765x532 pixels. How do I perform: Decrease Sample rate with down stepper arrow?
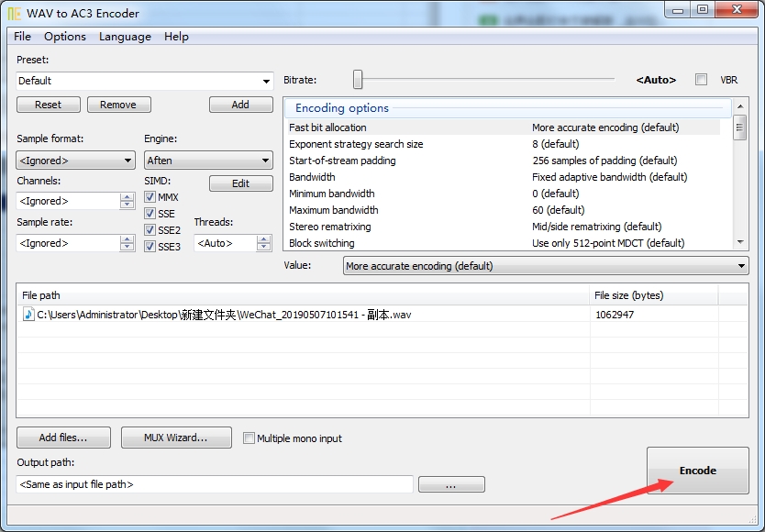click(127, 248)
